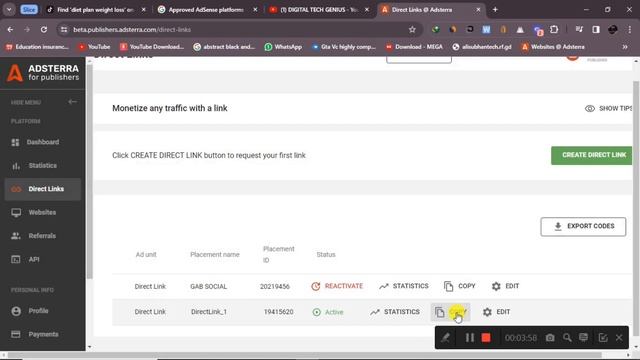Expand the hidden bookmarks chevron
This screenshot has width=640, height=360.
pyautogui.click(x=625, y=47)
